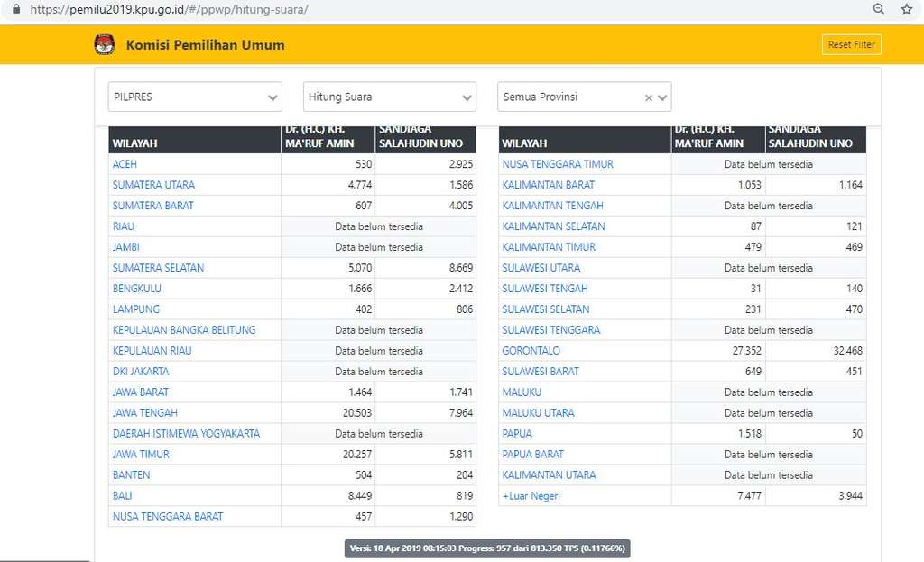Open the SULAWESI SELATAN link
Screen dimensions: 924x562
546,309
